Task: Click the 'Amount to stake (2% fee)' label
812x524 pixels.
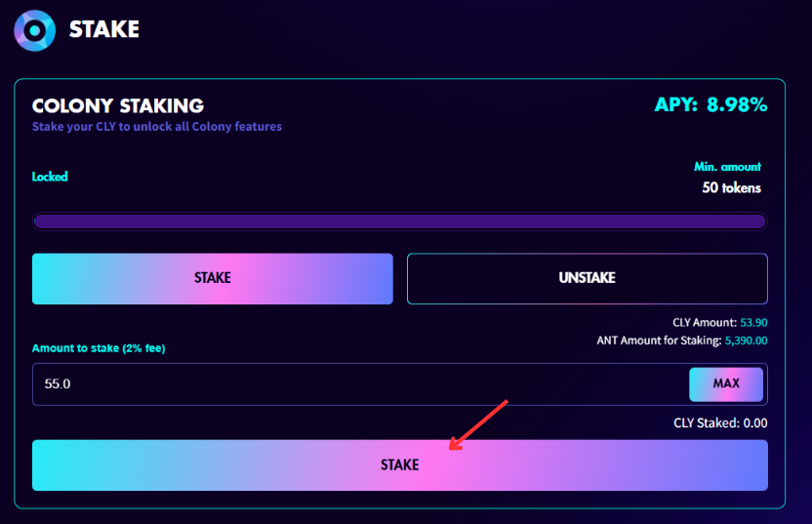Action: 99,348
